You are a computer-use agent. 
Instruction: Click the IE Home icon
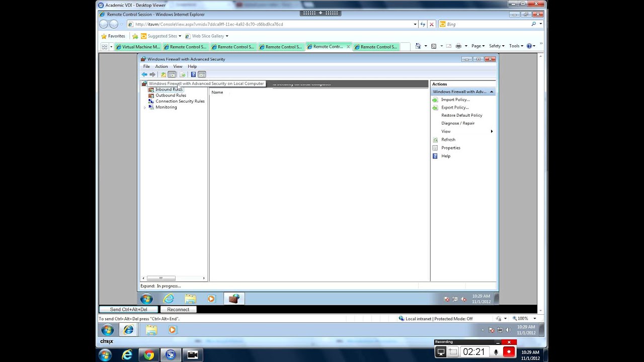coord(418,46)
